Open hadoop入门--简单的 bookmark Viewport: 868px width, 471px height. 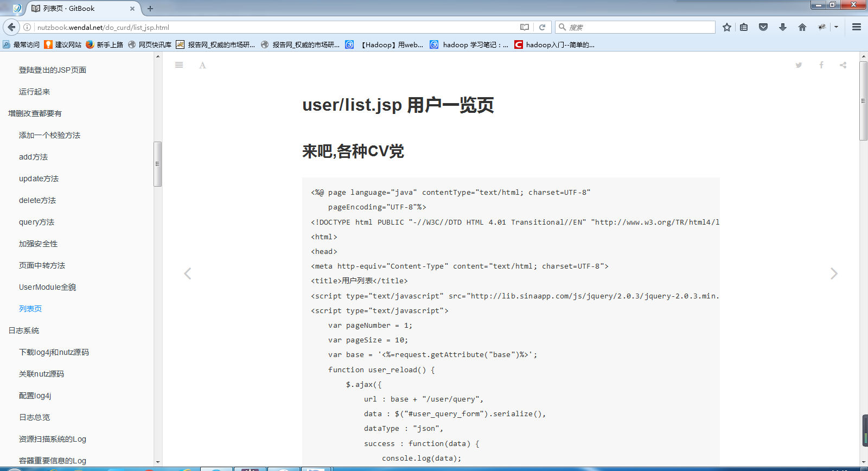(554, 44)
